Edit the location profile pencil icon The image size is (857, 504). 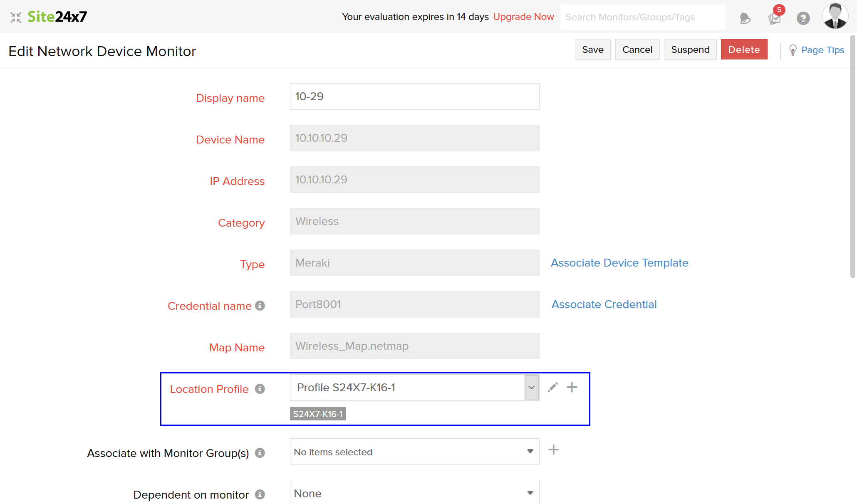(552, 388)
